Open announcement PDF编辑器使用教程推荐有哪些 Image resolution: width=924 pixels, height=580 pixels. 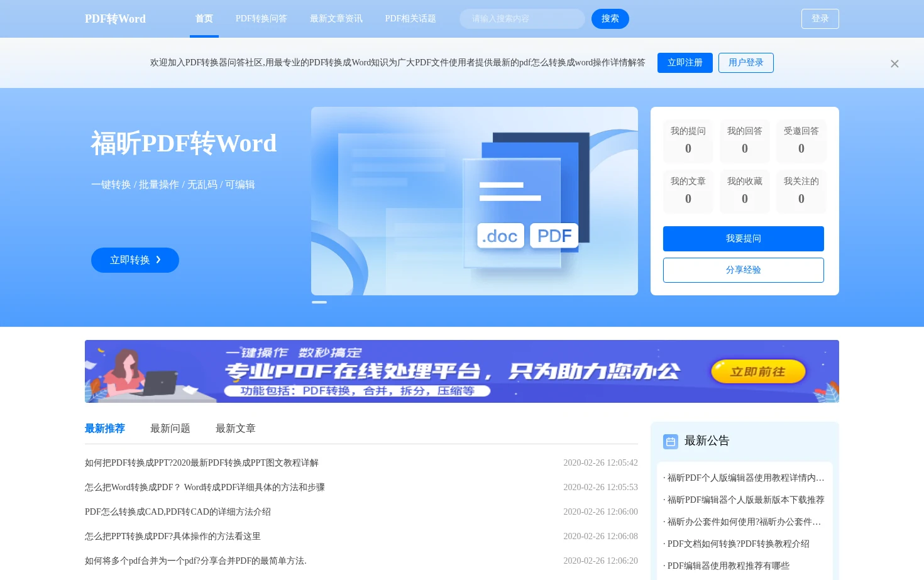pyautogui.click(x=727, y=566)
